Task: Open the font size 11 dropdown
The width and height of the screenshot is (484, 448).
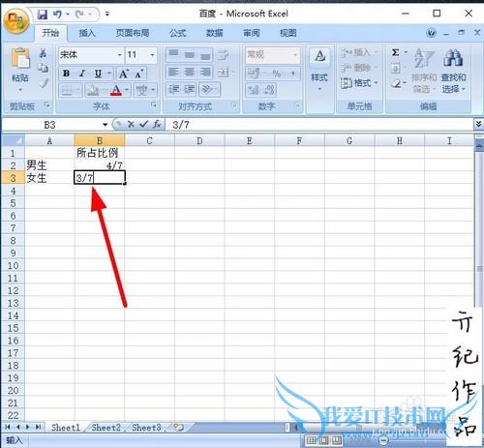Action: click(x=152, y=55)
